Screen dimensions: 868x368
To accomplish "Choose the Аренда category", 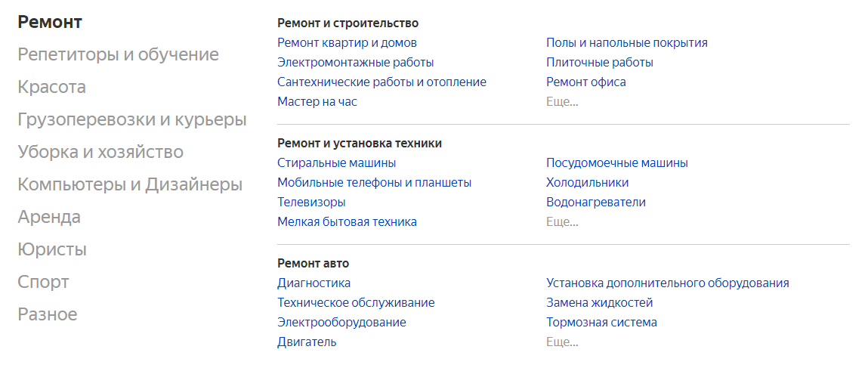I will tap(49, 218).
